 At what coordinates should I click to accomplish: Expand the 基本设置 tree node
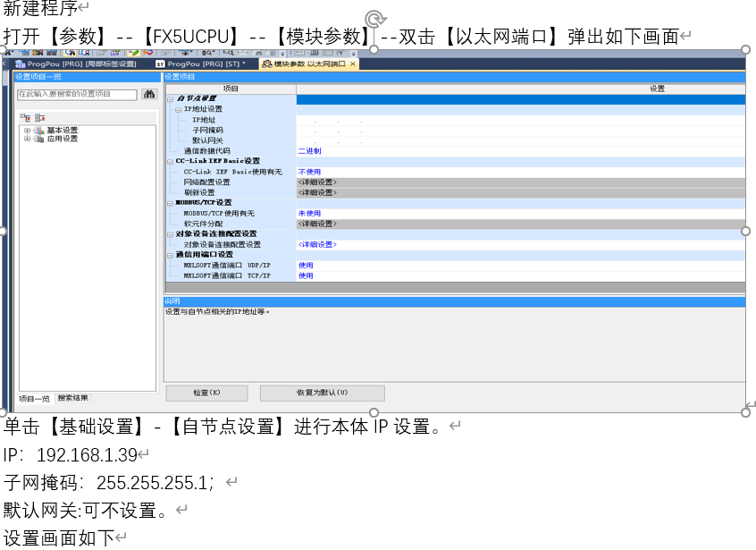[27, 131]
